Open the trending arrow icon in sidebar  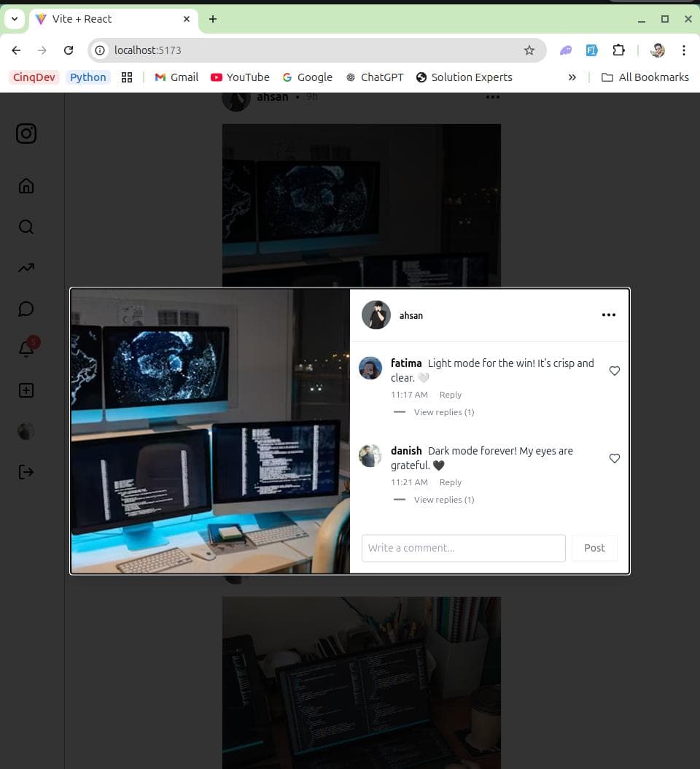point(26,268)
